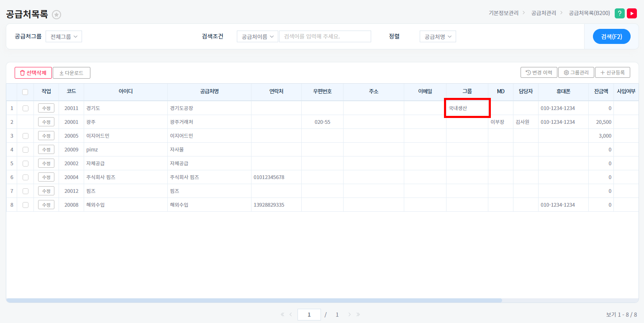Open the 공급처이름 search condition dropdown

257,36
